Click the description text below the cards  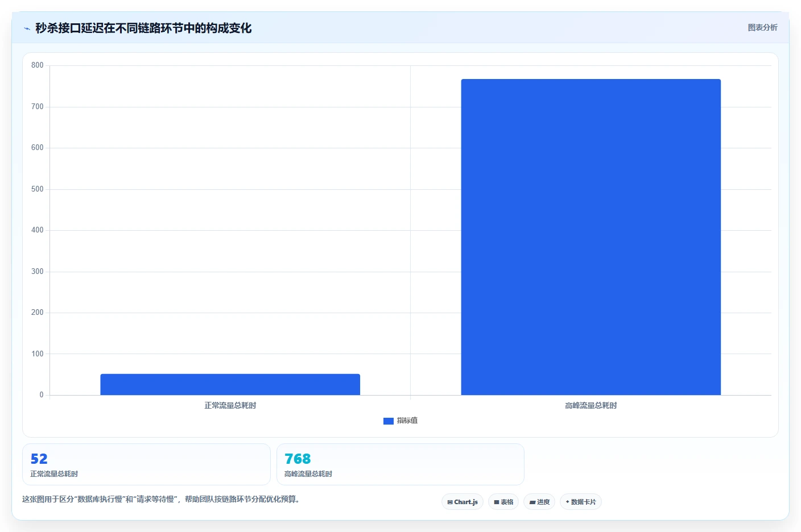click(x=161, y=499)
